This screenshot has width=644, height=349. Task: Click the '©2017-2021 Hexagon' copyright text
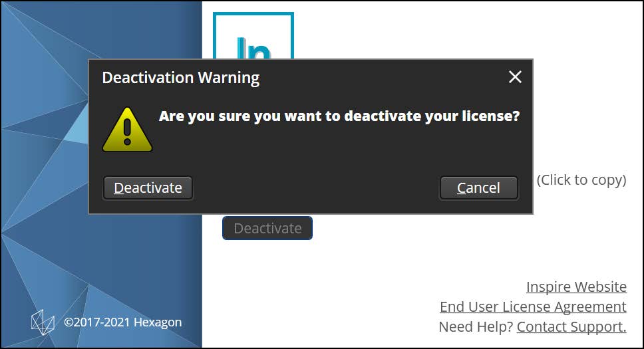[x=123, y=322]
